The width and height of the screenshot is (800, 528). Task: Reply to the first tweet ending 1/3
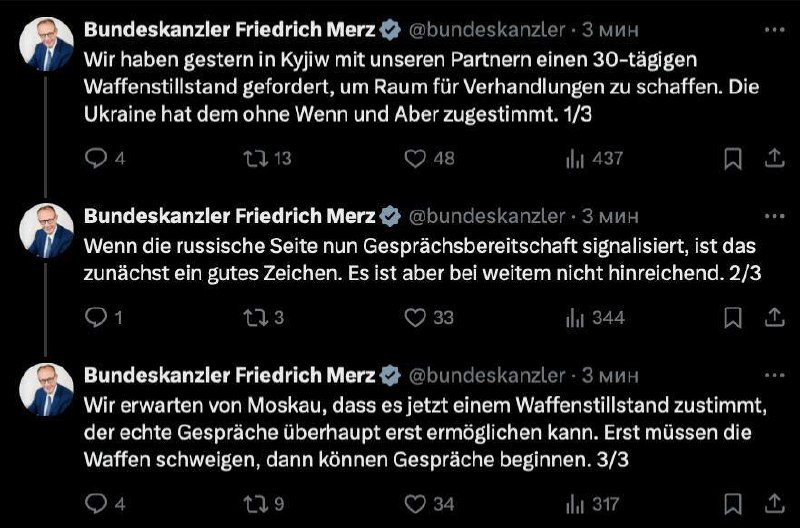tap(97, 158)
